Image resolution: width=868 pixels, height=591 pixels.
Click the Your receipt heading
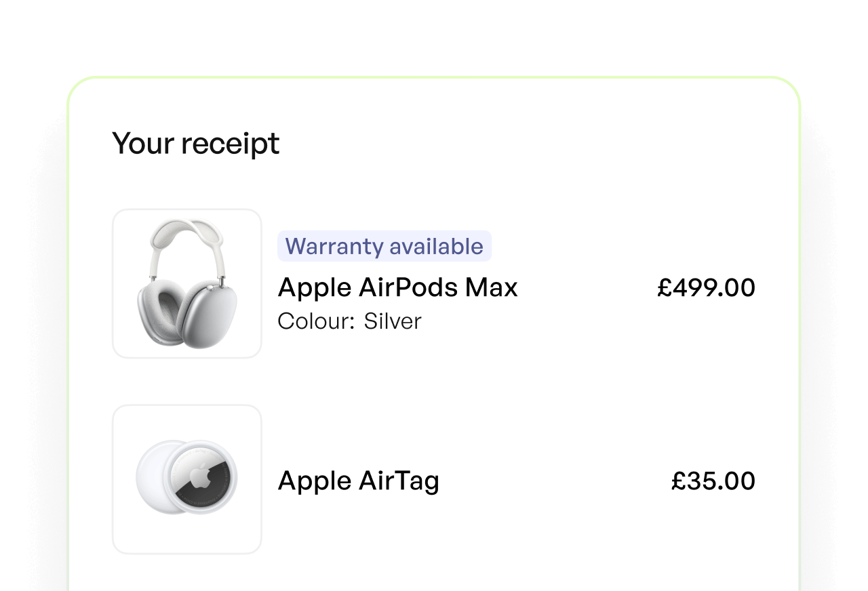[x=196, y=143]
